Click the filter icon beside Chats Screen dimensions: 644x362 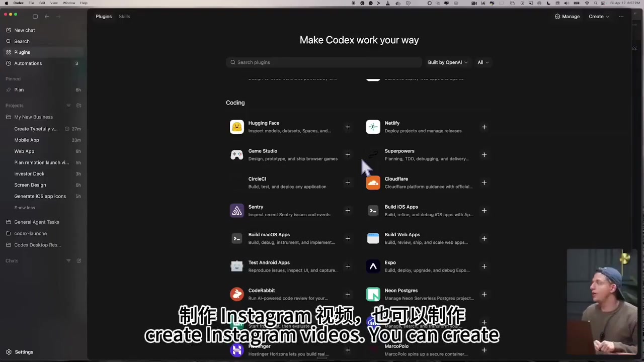(x=68, y=261)
